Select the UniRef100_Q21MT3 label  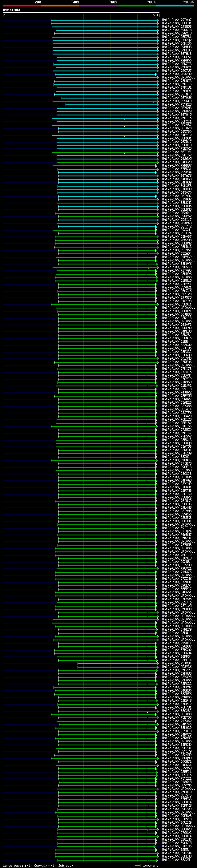point(176,731)
